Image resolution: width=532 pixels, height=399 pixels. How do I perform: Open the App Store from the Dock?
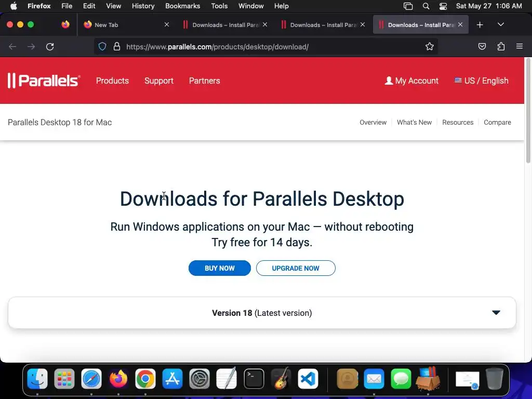click(x=172, y=379)
